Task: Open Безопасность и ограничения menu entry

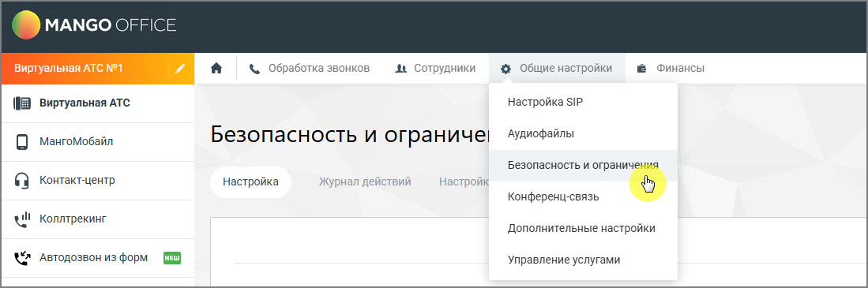Action: coord(583,165)
